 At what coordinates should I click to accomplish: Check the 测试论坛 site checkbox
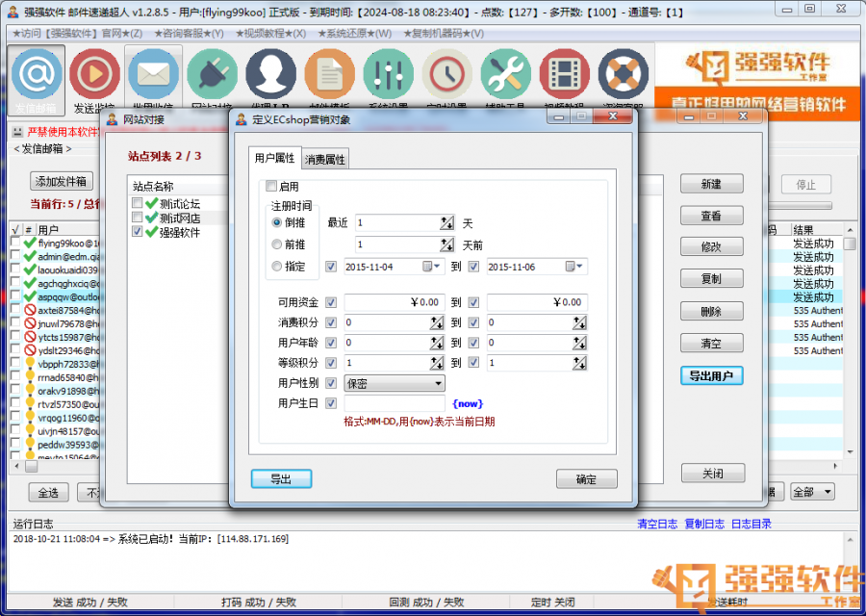click(x=137, y=203)
